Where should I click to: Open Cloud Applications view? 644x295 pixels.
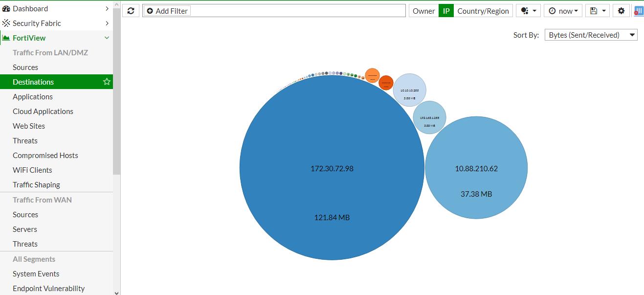tap(43, 111)
